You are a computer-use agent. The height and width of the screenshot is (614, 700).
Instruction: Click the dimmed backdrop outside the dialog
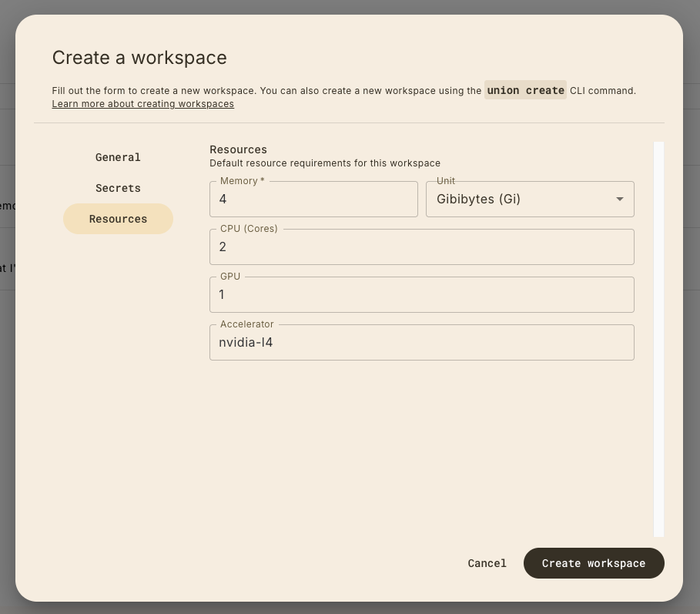point(6,385)
